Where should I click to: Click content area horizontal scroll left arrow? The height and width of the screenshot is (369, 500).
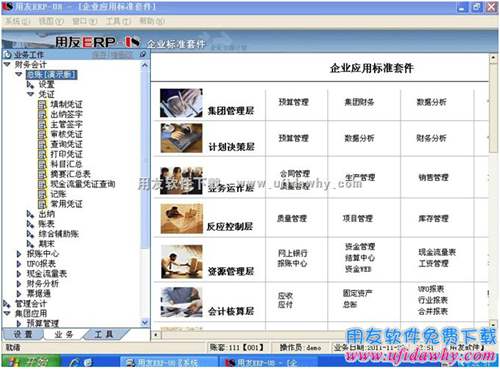click(x=156, y=334)
